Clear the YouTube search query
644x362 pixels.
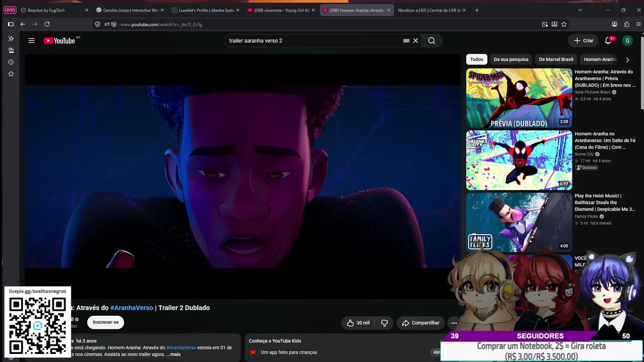[416, 41]
